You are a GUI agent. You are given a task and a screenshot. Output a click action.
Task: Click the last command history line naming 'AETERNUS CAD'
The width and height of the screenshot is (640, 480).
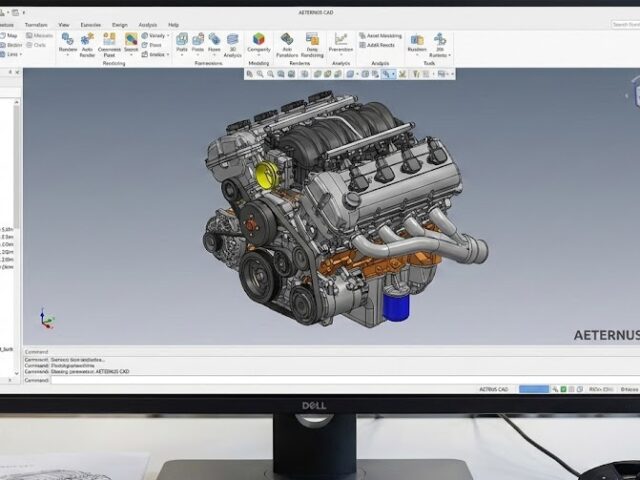77,372
